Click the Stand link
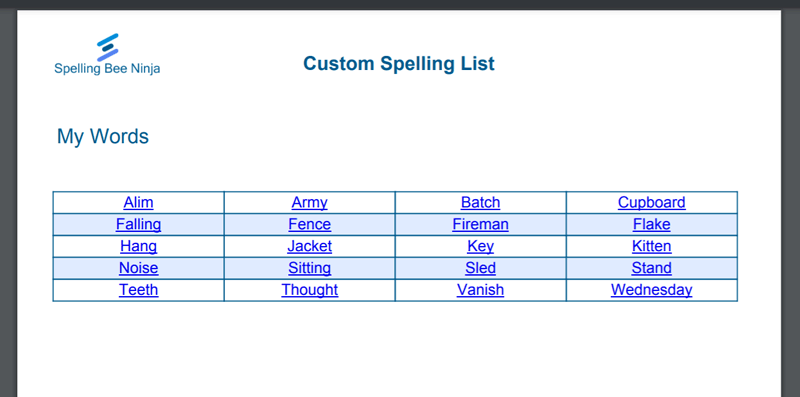 tap(652, 268)
